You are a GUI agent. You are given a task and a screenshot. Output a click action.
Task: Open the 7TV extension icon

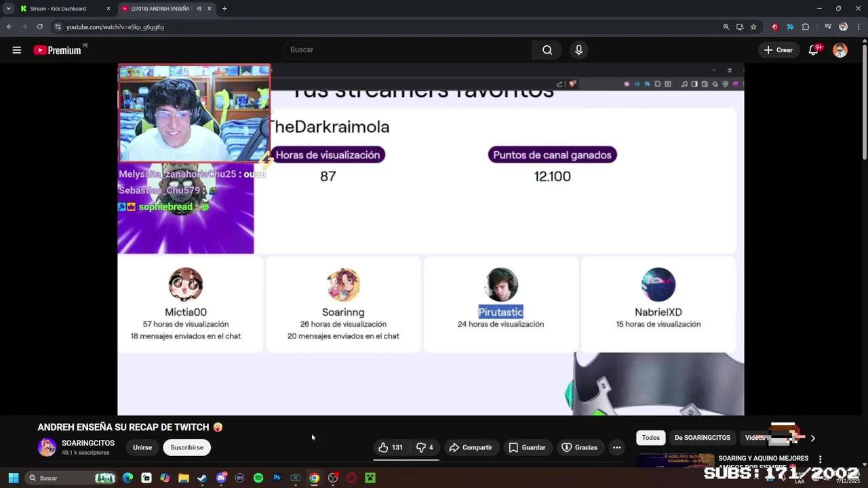(x=790, y=27)
